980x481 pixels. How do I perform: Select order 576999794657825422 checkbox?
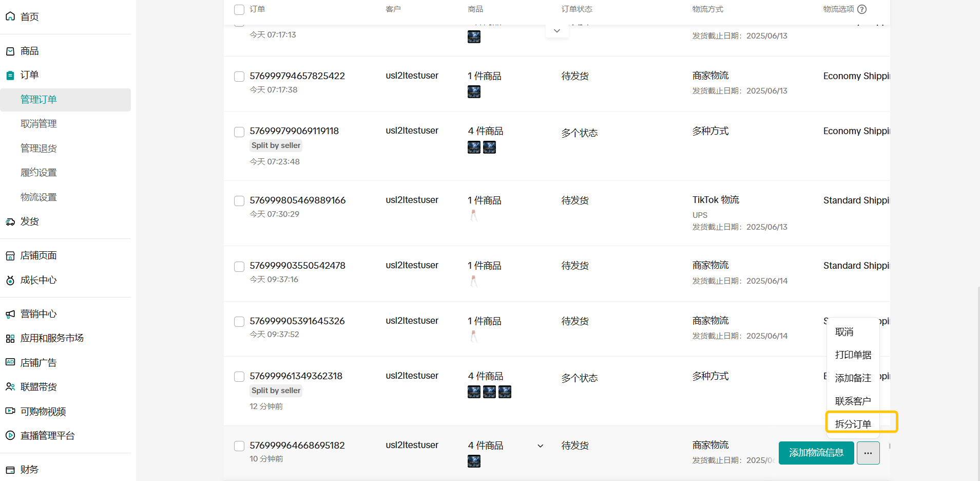239,77
